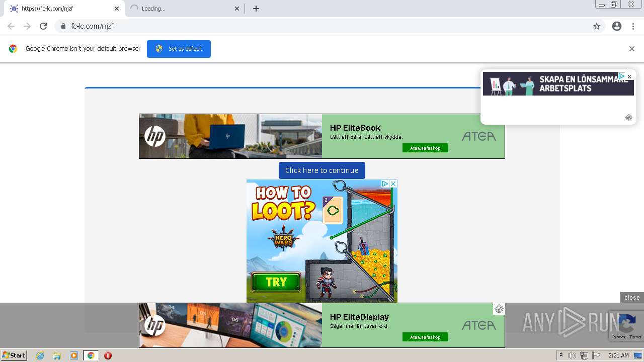Open Windows Explorer from the taskbar
This screenshot has height=362, width=644.
(57, 355)
